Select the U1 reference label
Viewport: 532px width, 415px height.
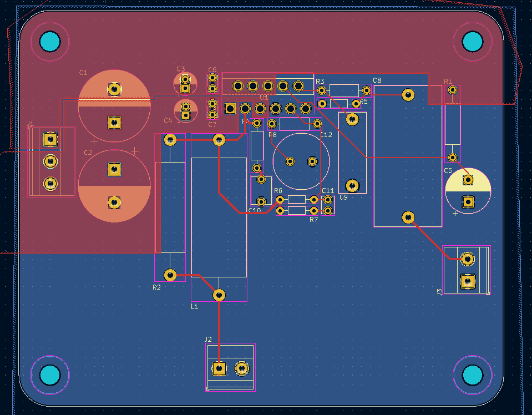264,98
